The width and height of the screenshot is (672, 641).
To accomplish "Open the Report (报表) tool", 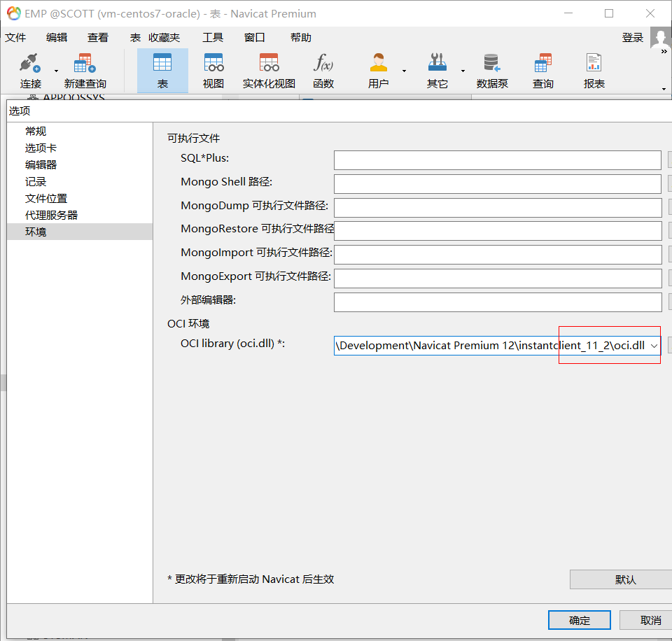I will [594, 64].
